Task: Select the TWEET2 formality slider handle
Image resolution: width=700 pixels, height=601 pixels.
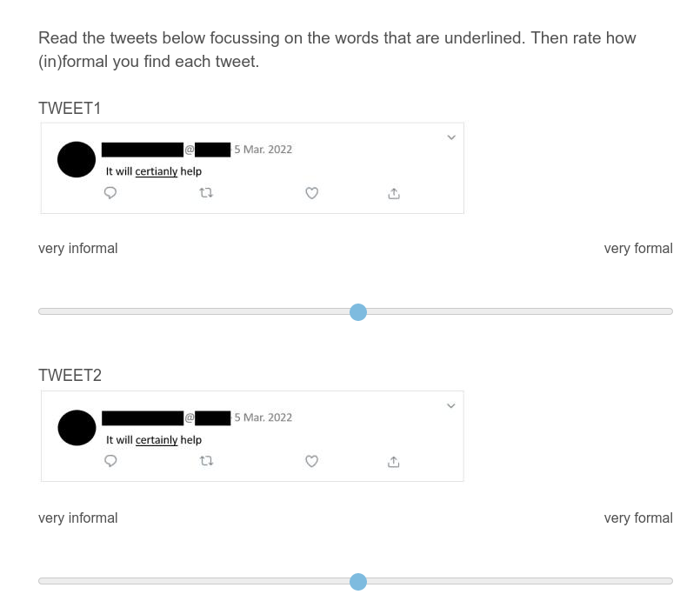Action: pos(358,582)
